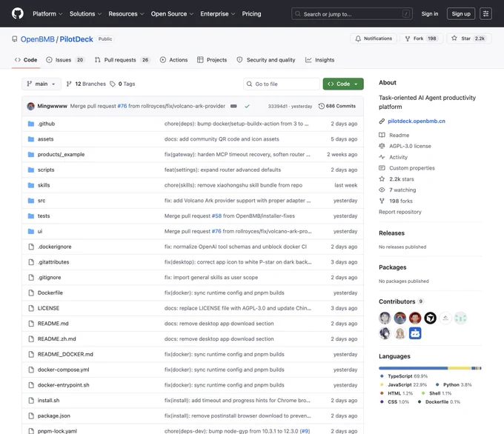The height and width of the screenshot is (434, 504).
Task: Open the LICENSE file
Action: [x=48, y=308]
